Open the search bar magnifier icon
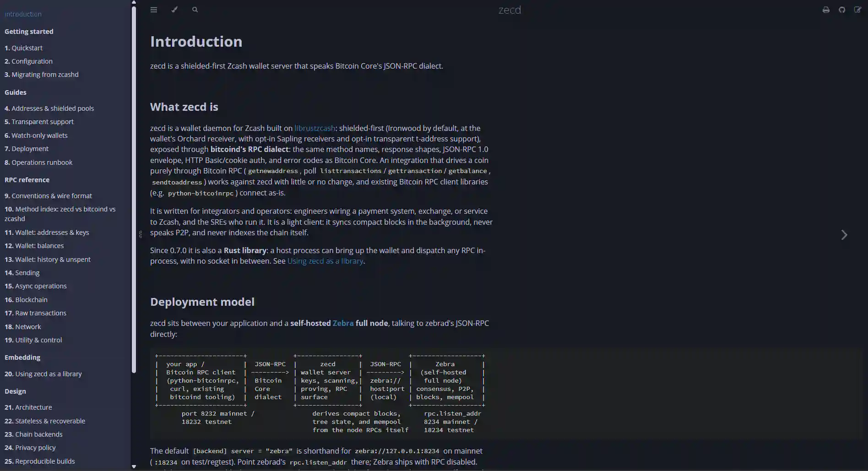The width and height of the screenshot is (868, 471). [195, 10]
